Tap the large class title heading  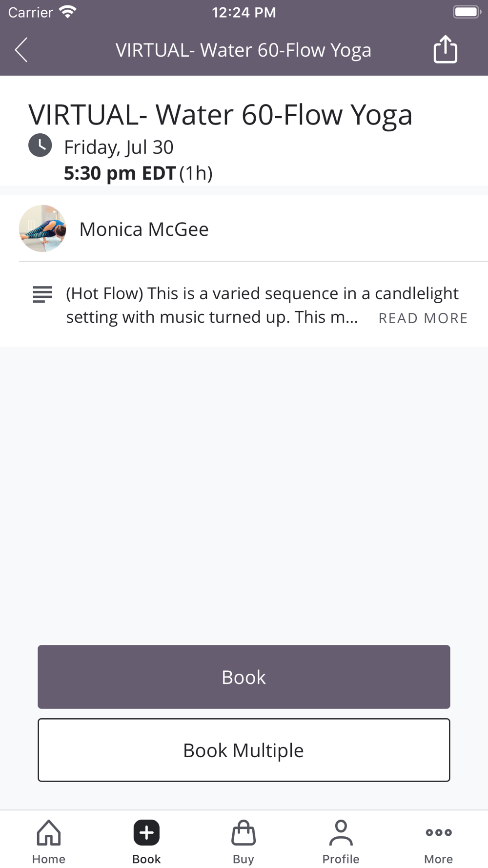coord(220,115)
